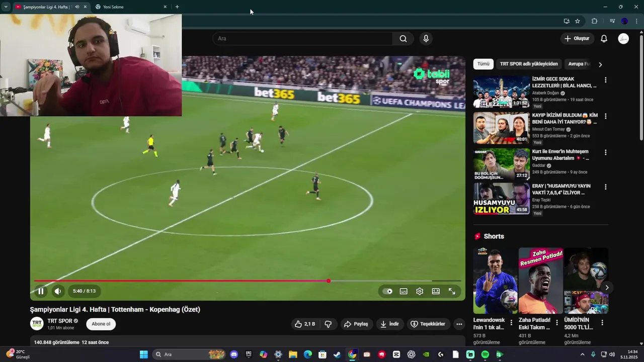The height and width of the screenshot is (362, 644).
Task: Bookmark page with star icon
Action: coord(578,21)
